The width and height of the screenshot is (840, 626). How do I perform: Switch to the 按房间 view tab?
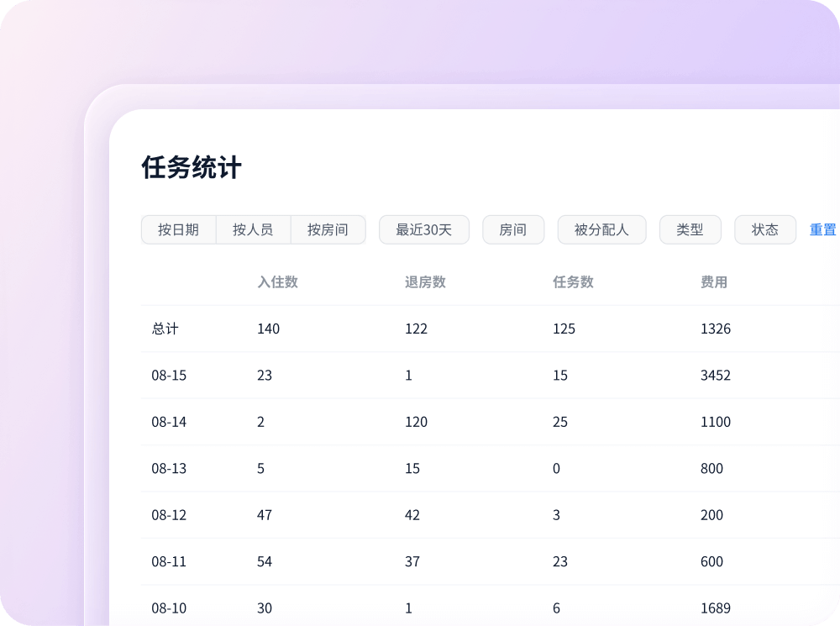click(x=328, y=229)
